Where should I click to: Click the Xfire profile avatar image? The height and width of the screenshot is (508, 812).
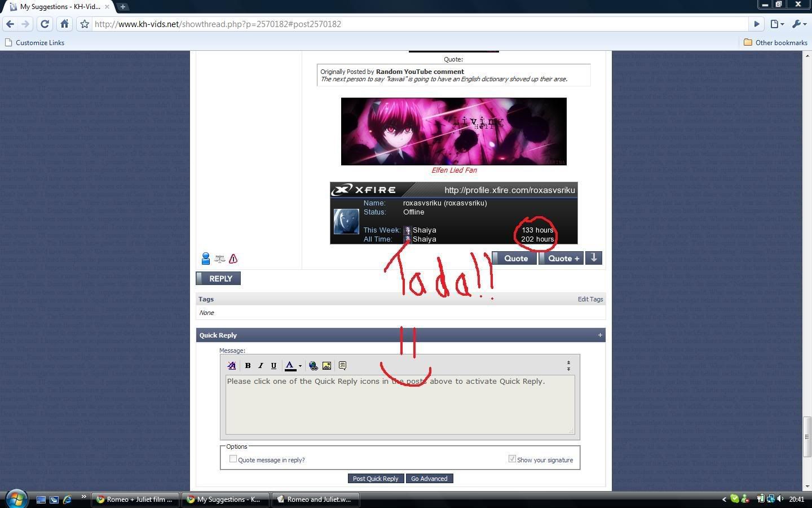pyautogui.click(x=346, y=221)
